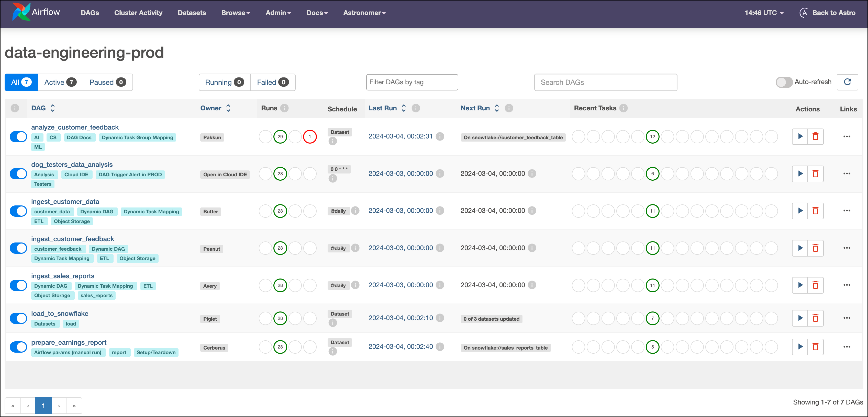This screenshot has height=417, width=868.
Task: Open the Datasets page
Action: [x=192, y=13]
